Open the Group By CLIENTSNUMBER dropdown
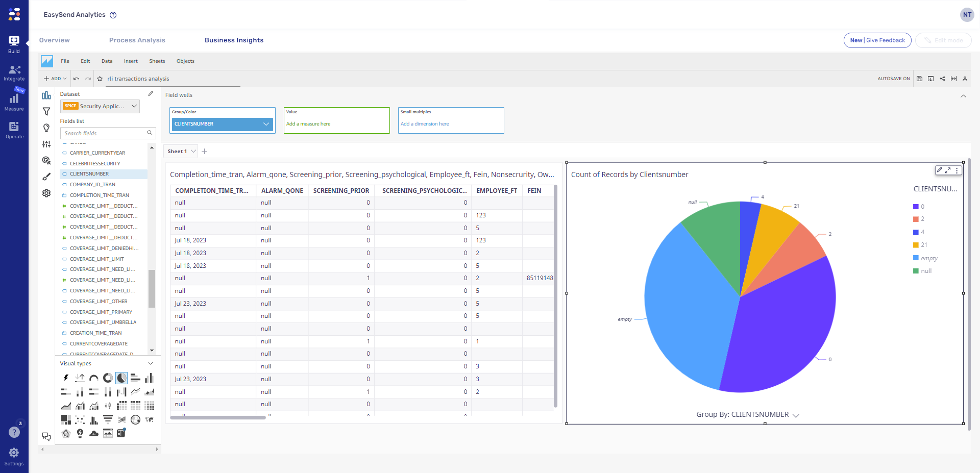Screen dimensions: 980x473 [x=797, y=415]
